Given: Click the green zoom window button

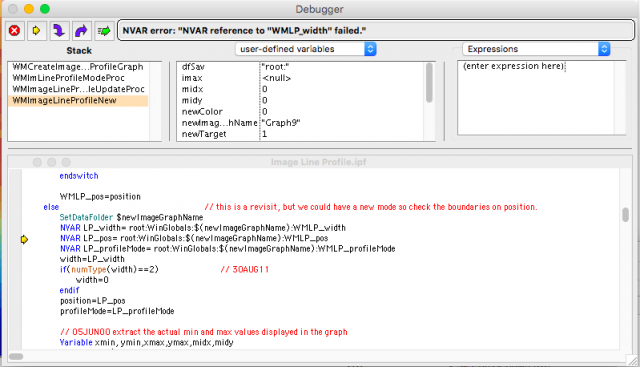Looking at the screenshot, I should coord(45,9).
